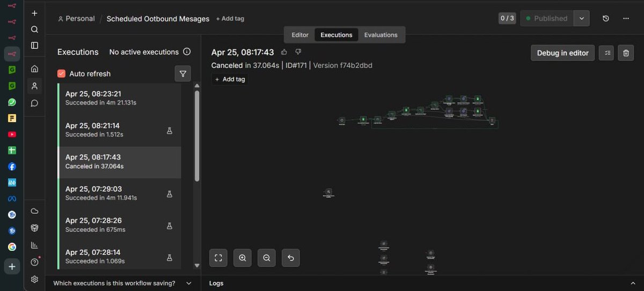The image size is (644, 291).
Task: Reset the canvas zoom with the undo arrow
Action: [291, 258]
